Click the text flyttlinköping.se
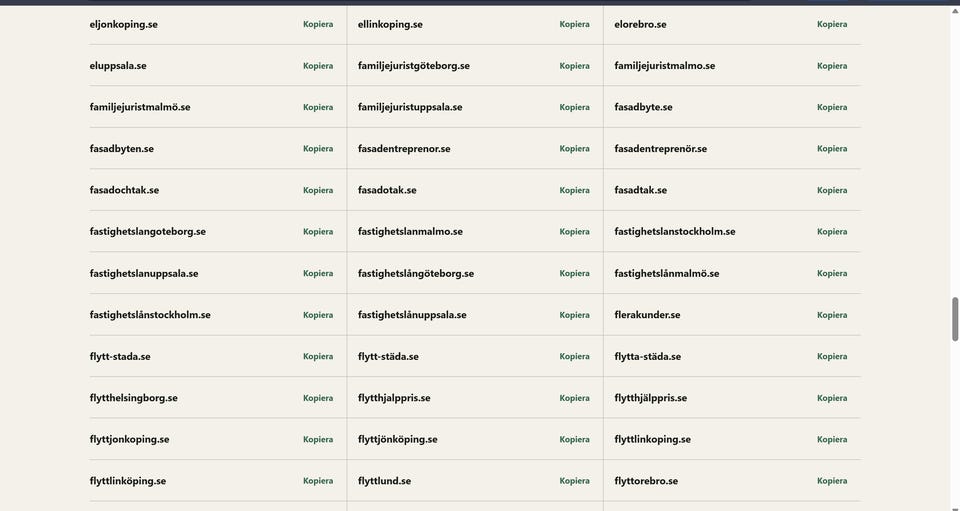The image size is (960, 511). coord(128,481)
